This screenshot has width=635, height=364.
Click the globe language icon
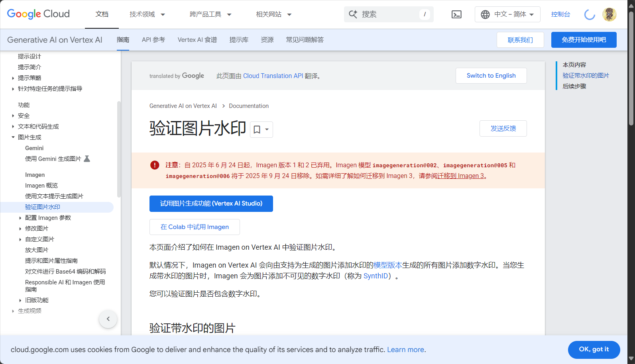[485, 14]
